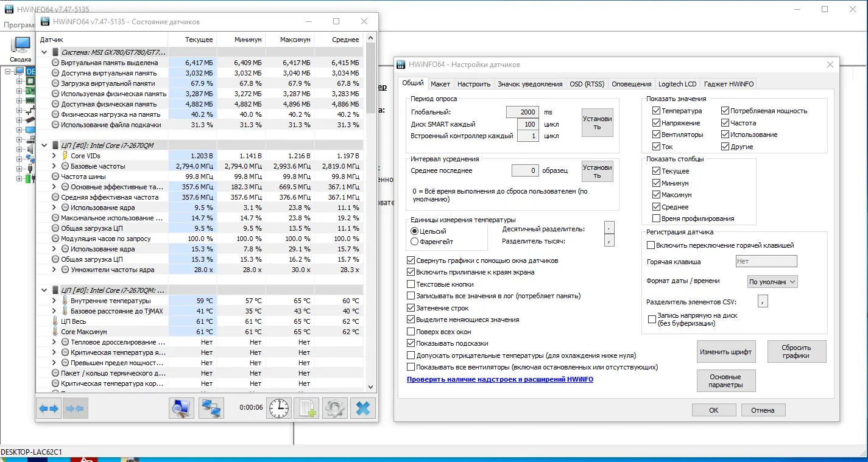868x462 pixels.
Task: Click the Диск SMART каждый cycle field
Action: coord(528,124)
